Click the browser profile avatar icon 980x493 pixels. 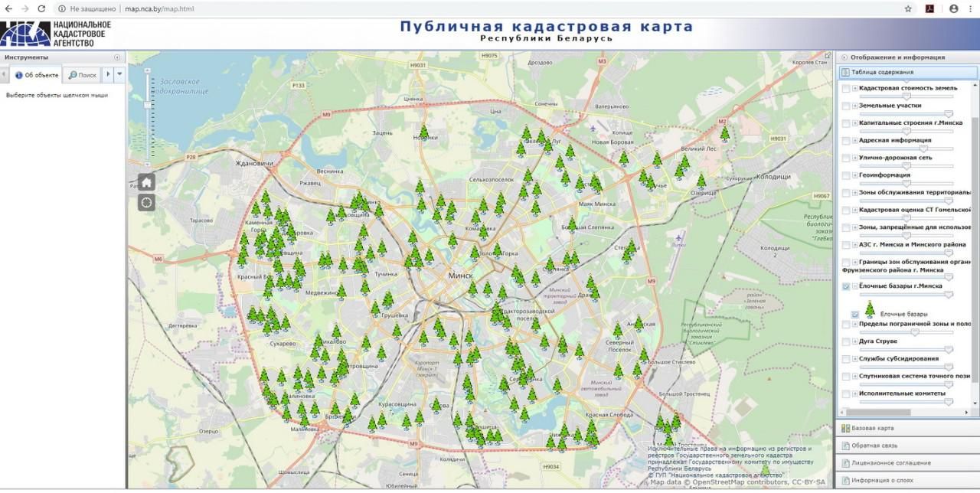coord(953,8)
